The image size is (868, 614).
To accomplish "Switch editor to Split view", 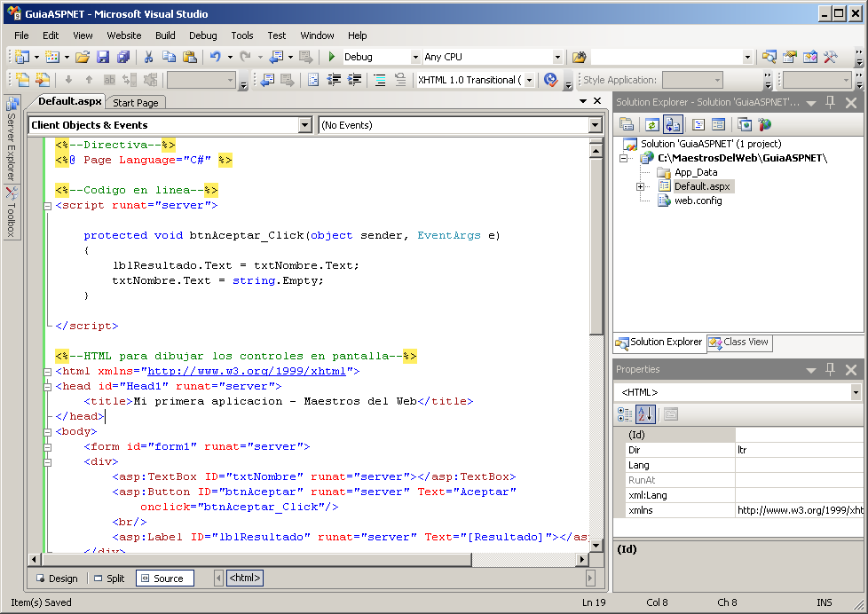I will (109, 578).
